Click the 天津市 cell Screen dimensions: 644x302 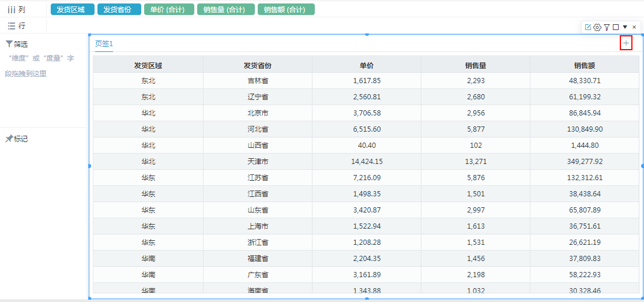(x=258, y=162)
